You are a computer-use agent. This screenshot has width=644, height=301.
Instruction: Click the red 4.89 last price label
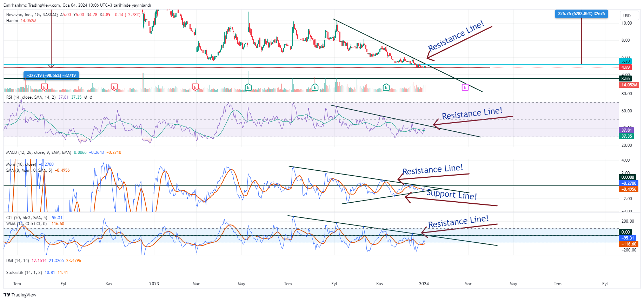pos(625,67)
